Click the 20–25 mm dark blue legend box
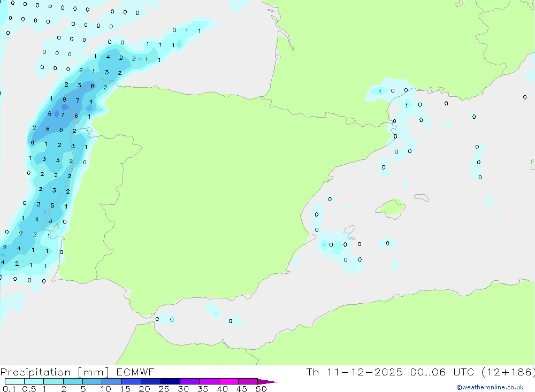The width and height of the screenshot is (535, 392). click(150, 381)
